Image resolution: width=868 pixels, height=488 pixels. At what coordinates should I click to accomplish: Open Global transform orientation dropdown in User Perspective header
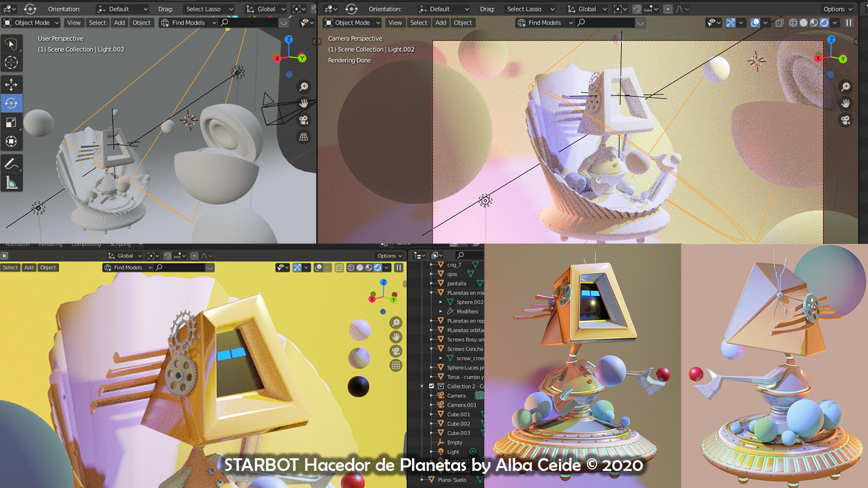(265, 9)
